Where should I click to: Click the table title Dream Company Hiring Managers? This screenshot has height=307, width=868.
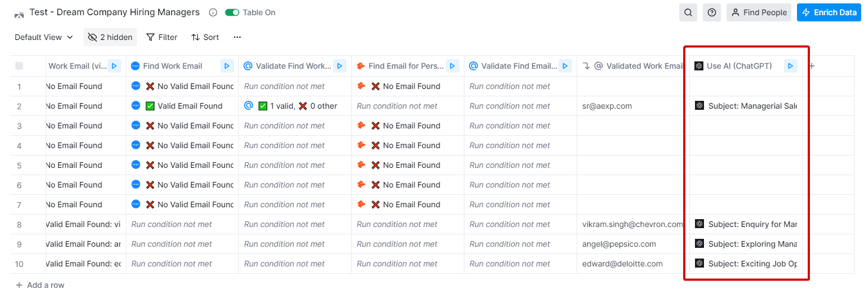(x=114, y=12)
